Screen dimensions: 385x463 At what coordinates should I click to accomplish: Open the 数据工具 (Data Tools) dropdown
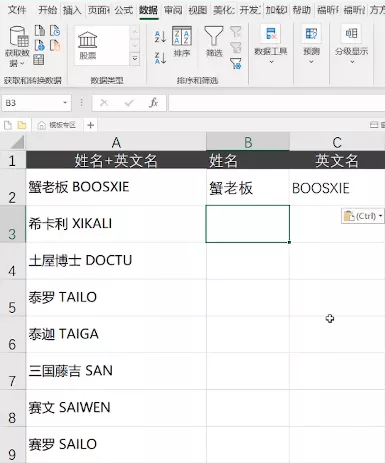pyautogui.click(x=271, y=45)
